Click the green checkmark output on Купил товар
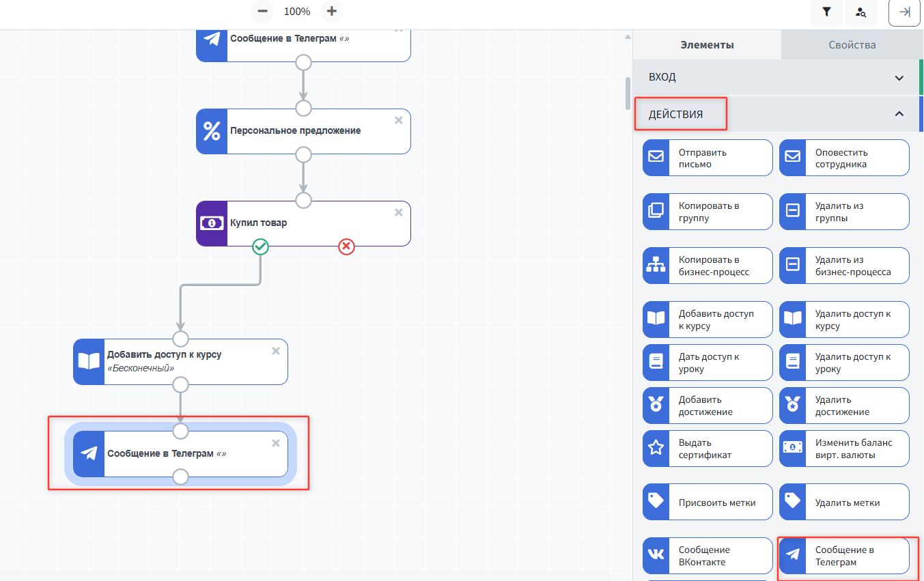This screenshot has width=924, height=581. click(x=260, y=246)
